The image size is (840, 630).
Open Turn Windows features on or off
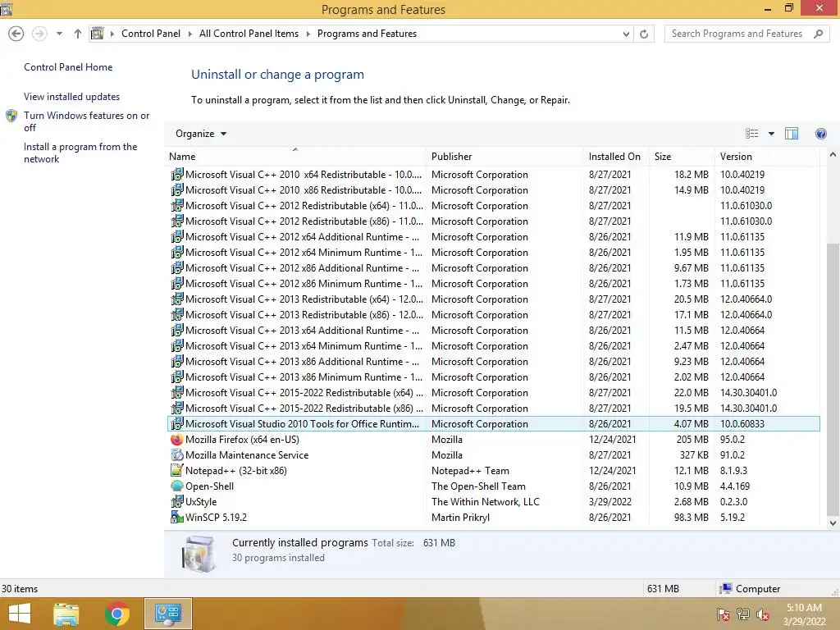point(87,121)
